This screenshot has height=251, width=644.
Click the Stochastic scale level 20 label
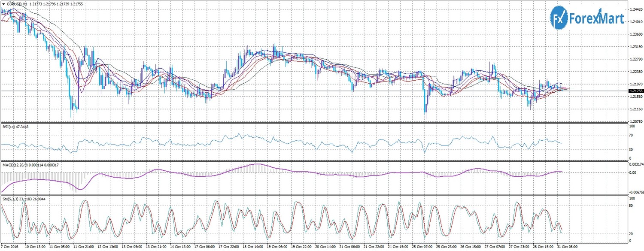point(632,234)
